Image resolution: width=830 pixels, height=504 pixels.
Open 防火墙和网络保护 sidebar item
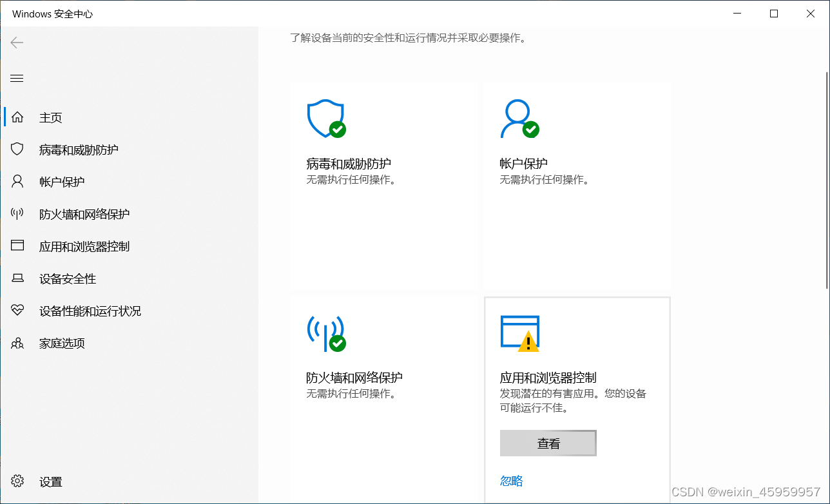coord(129,214)
